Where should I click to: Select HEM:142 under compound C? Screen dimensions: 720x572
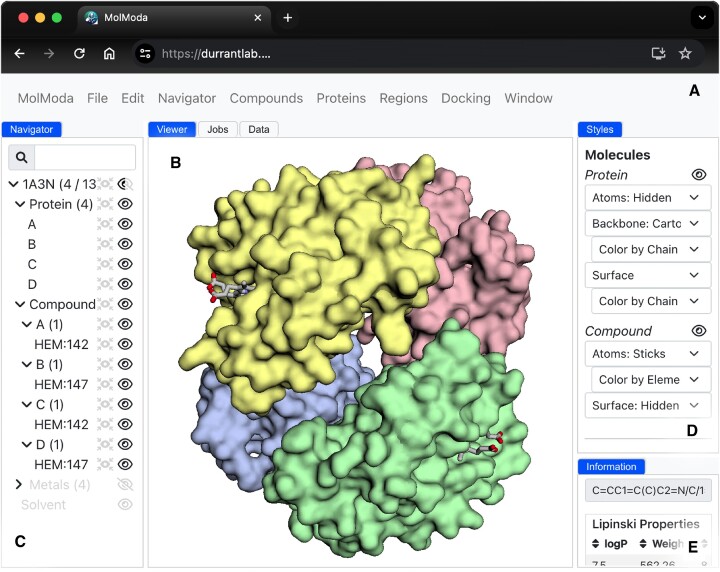[61, 425]
